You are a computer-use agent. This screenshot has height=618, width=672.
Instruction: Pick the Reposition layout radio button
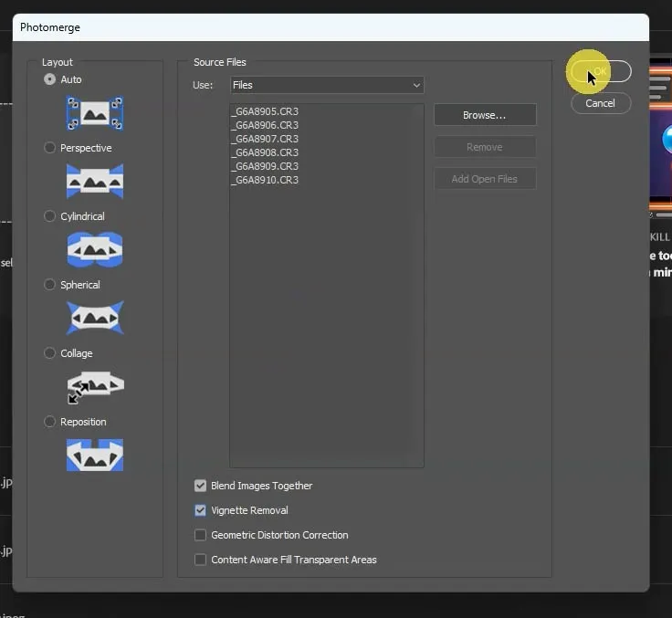pyautogui.click(x=49, y=422)
